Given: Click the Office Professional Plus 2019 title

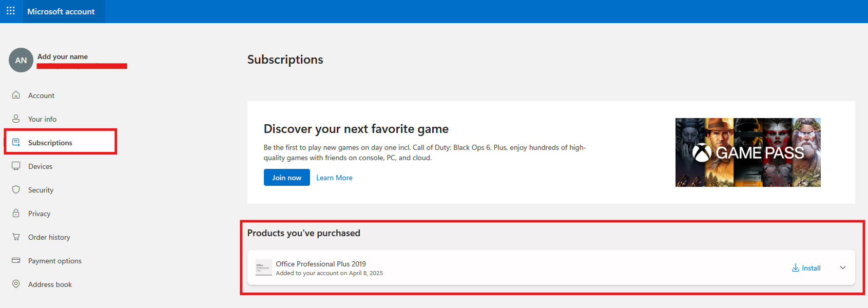Looking at the screenshot, I should (321, 264).
